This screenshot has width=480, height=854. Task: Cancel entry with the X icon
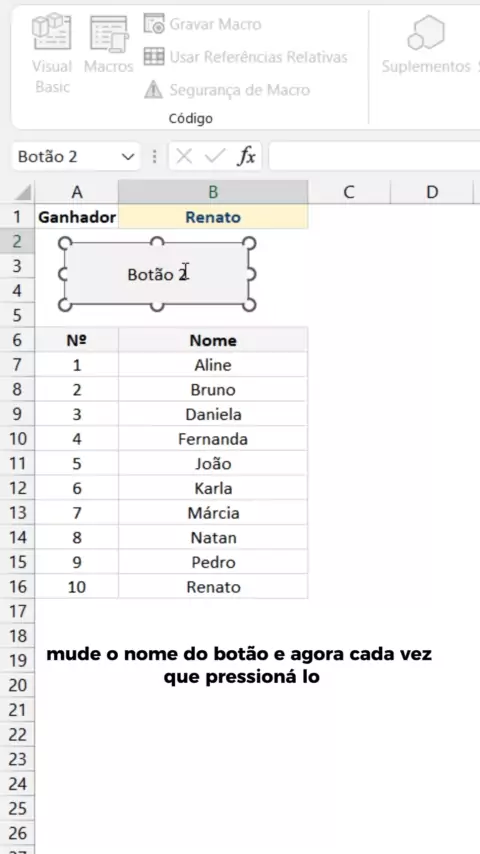click(x=184, y=157)
